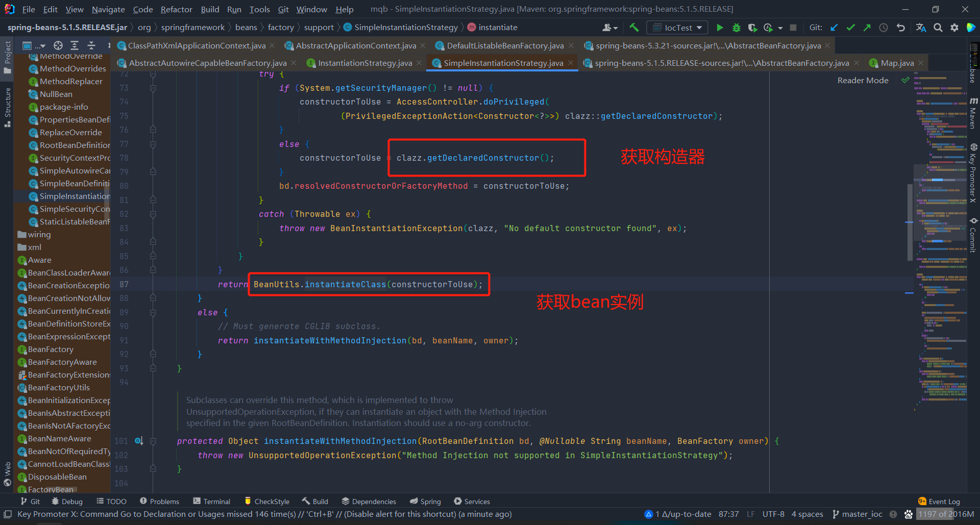Collapse all nodes in Project panel
This screenshot has height=525, width=980.
tap(91, 45)
